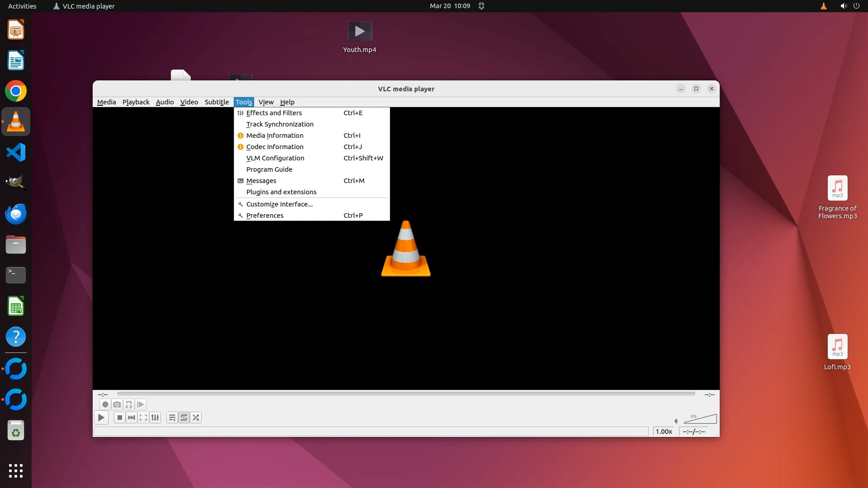
Task: Click the Stop playback button
Action: click(x=119, y=418)
